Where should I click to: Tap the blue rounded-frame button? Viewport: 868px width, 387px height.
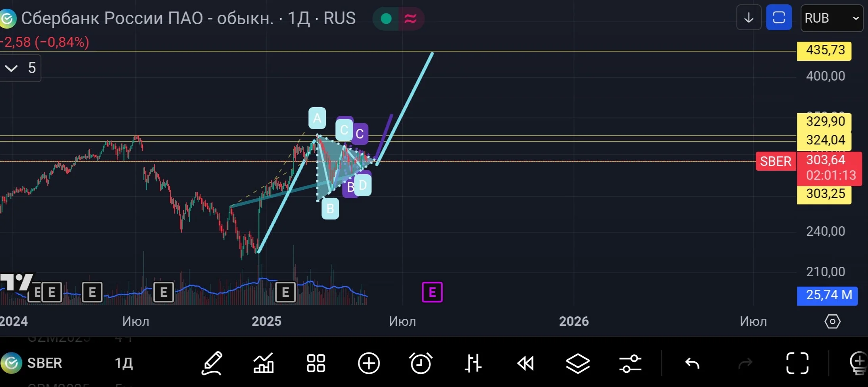tap(779, 18)
